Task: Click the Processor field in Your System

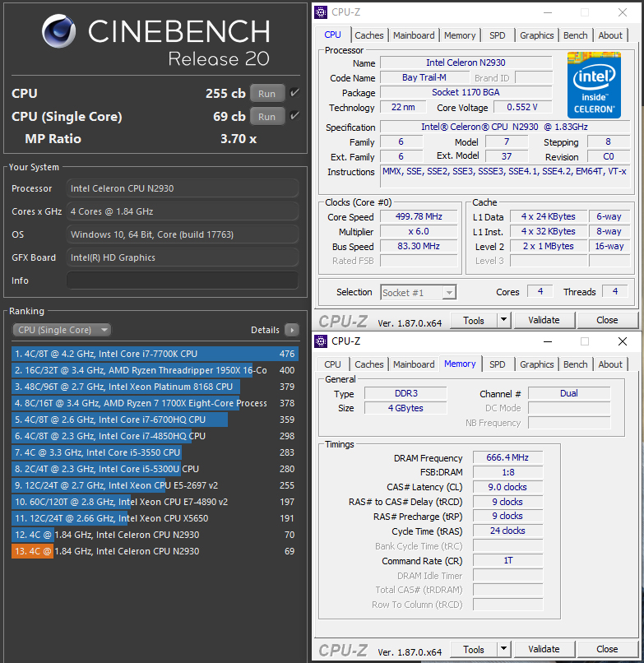Action: tap(183, 188)
